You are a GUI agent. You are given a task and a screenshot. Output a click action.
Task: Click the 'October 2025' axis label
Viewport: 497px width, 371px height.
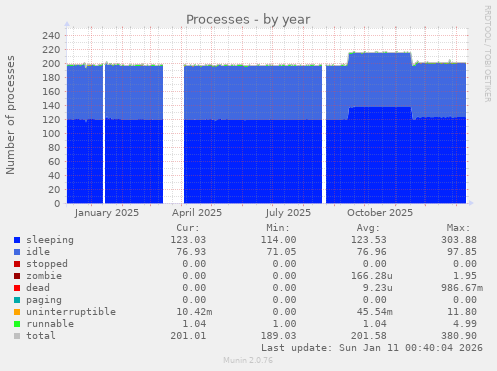pos(380,213)
